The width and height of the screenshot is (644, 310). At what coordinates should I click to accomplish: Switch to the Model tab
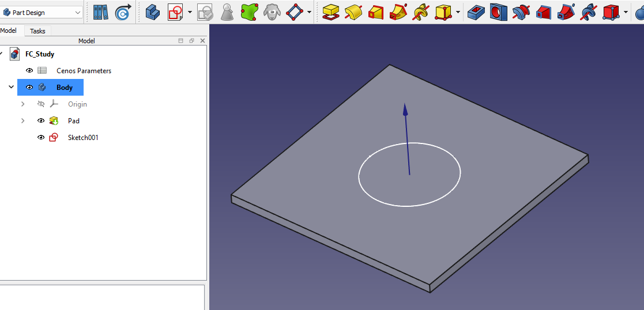(x=8, y=31)
